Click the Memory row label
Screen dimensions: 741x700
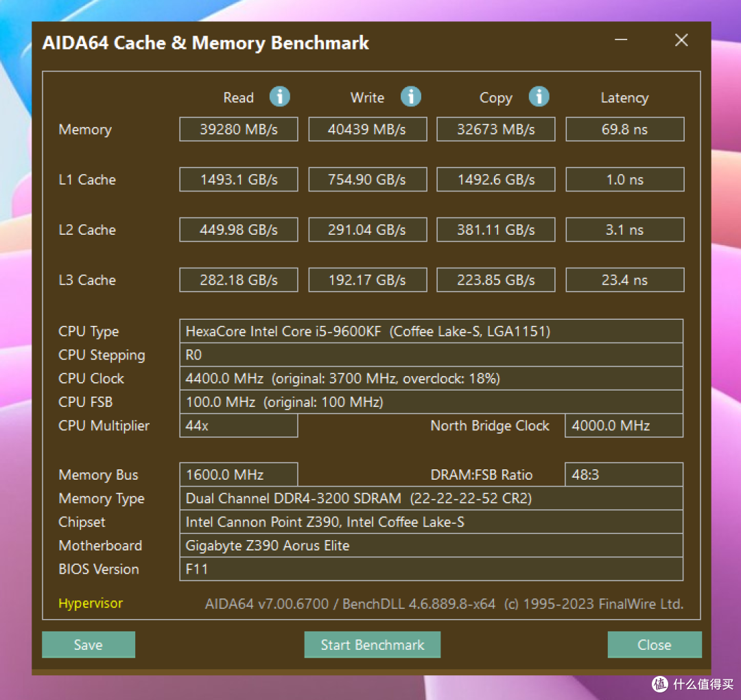(85, 130)
